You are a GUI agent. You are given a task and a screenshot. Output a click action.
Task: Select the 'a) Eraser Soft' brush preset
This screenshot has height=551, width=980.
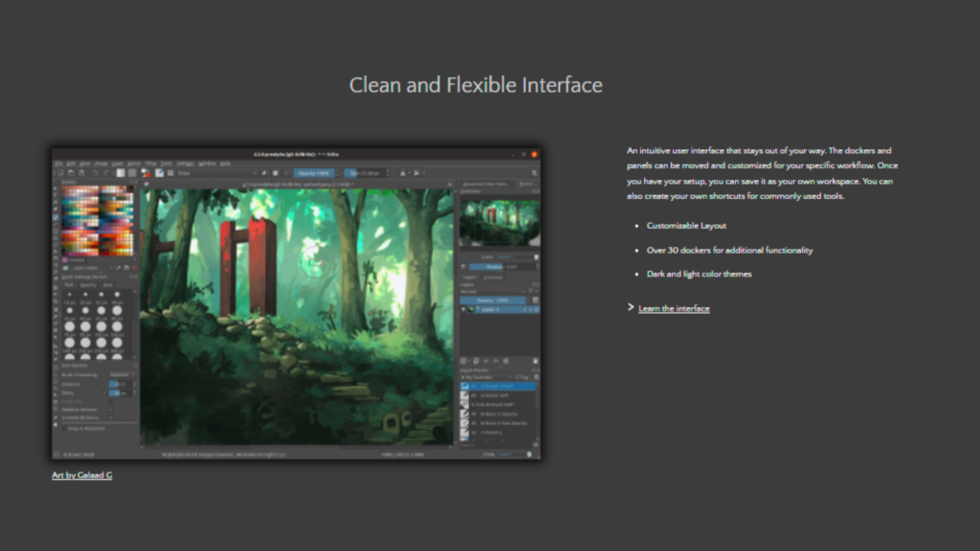tap(498, 395)
